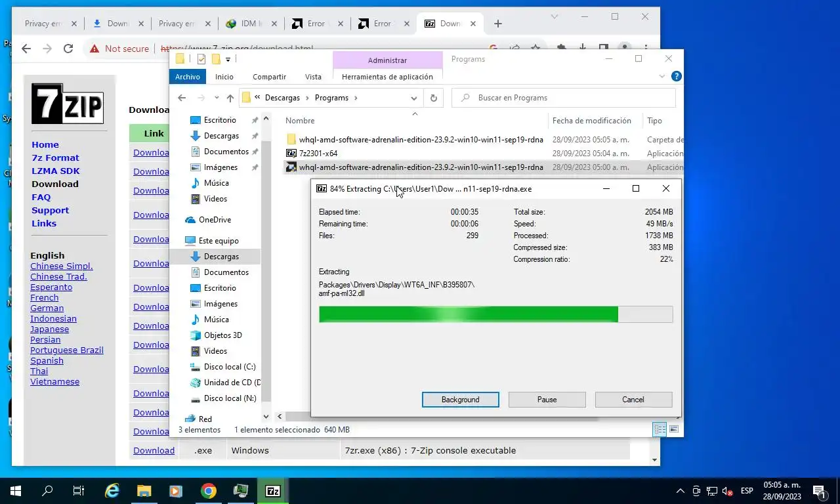
Task: Refresh the Programs folder view
Action: point(433,98)
